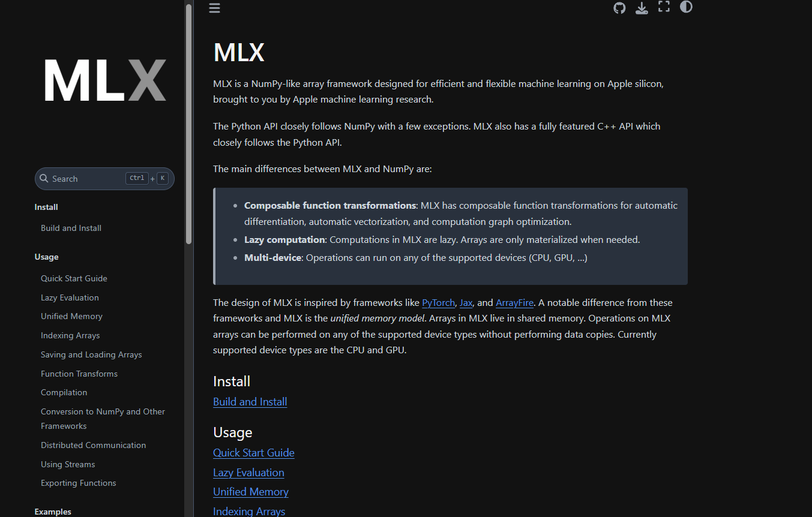
Task: Open Lazy Evaluation in sidebar
Action: pos(70,297)
